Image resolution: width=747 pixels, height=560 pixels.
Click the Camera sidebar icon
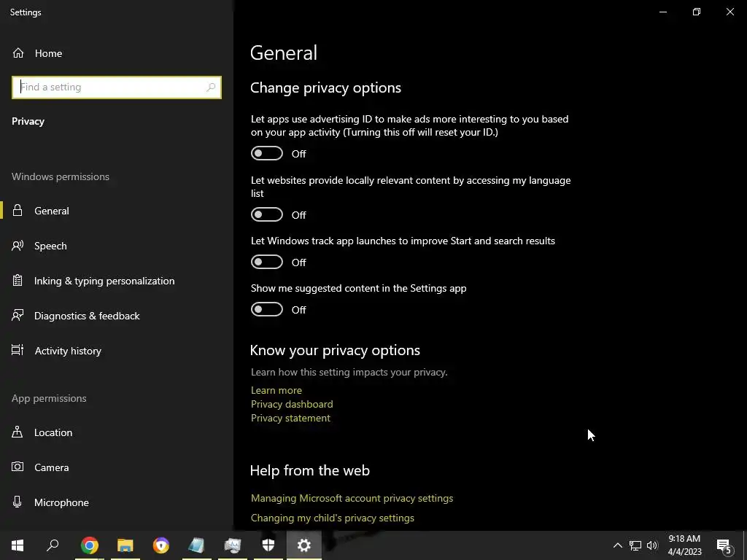(18, 467)
